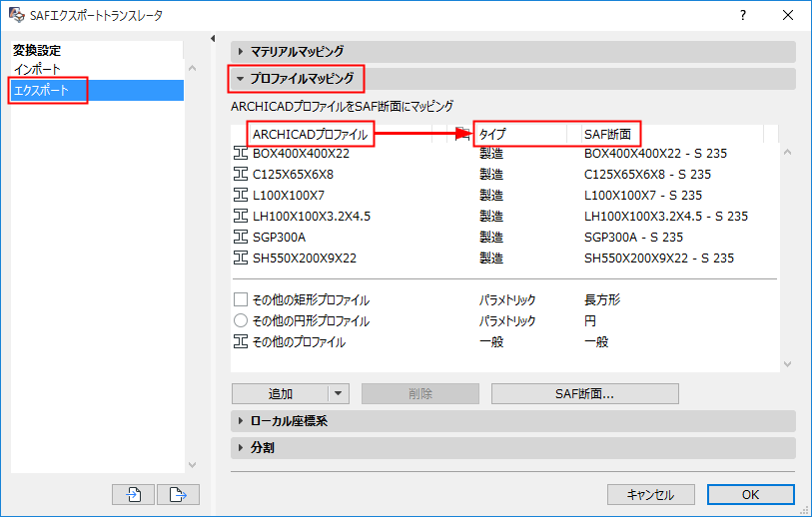Click the rectangle icon for その他の矩形プロファイル
Image resolution: width=812 pixels, height=517 pixels.
[241, 299]
